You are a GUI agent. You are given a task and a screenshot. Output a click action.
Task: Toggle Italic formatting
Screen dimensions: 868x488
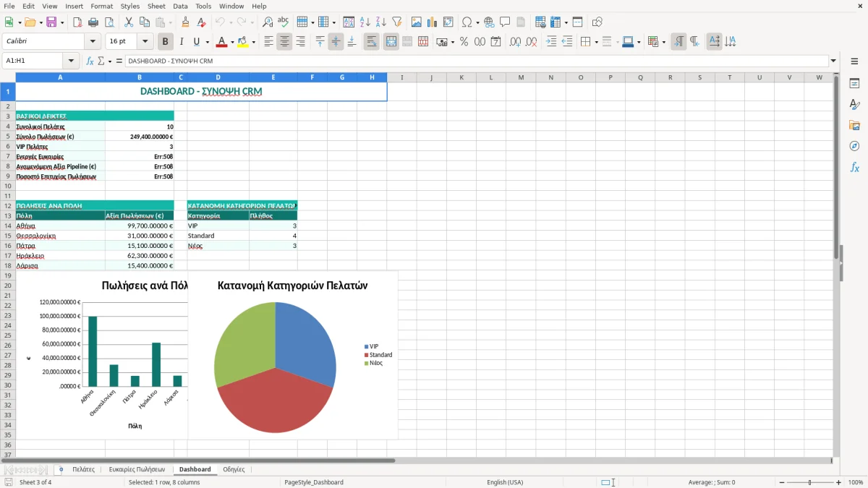(182, 42)
